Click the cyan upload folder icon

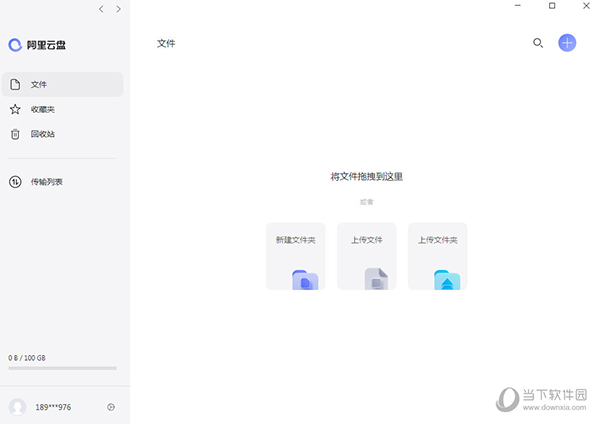point(447,280)
